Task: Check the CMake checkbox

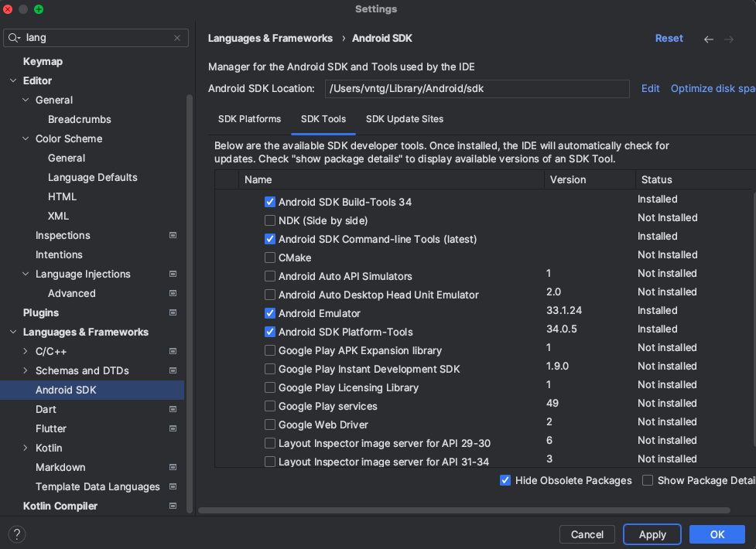Action: (270, 257)
